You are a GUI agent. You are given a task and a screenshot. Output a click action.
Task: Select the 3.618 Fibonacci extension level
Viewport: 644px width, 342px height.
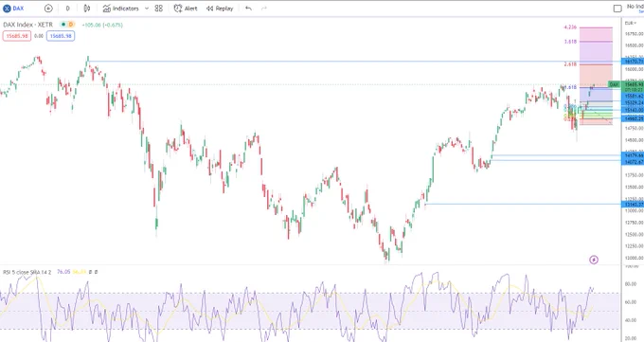570,42
